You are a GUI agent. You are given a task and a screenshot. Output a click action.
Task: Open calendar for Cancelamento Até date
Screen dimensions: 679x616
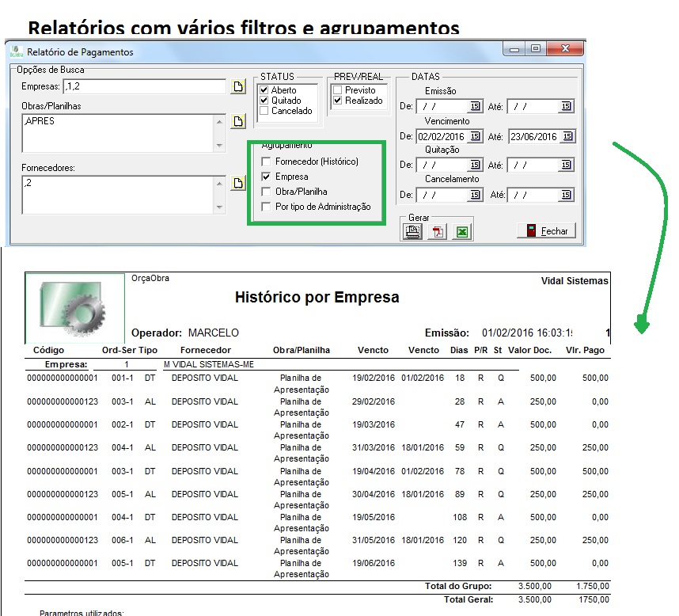[567, 195]
